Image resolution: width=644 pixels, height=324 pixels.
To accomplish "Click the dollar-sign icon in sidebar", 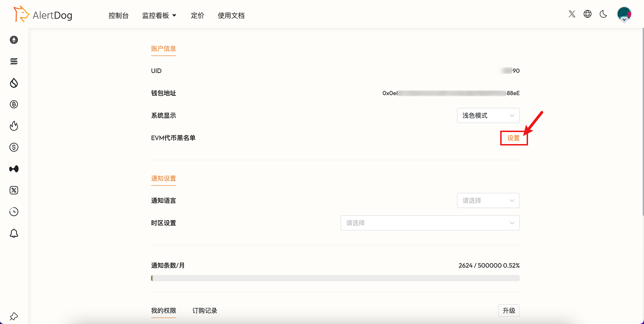I will (13, 147).
